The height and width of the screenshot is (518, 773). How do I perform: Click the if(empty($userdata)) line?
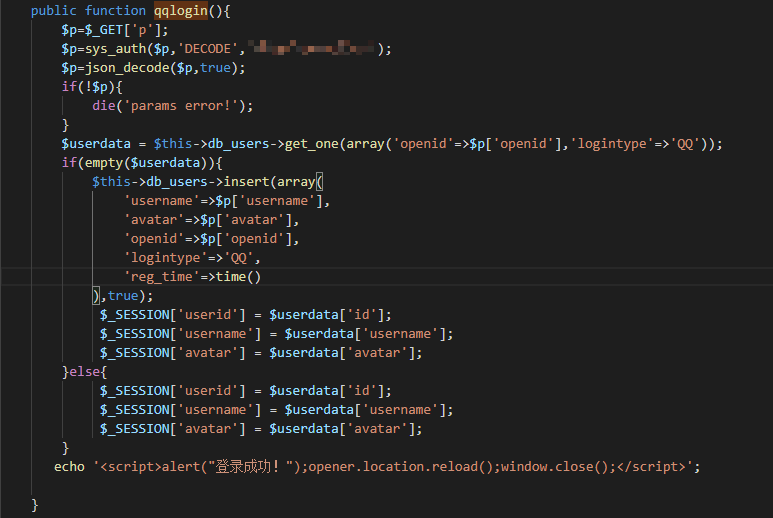point(142,163)
